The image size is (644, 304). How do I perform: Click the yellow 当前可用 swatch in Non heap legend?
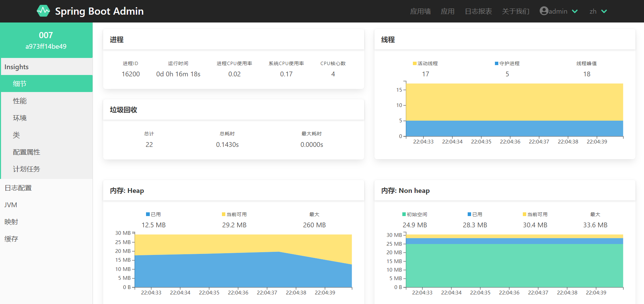tap(525, 214)
